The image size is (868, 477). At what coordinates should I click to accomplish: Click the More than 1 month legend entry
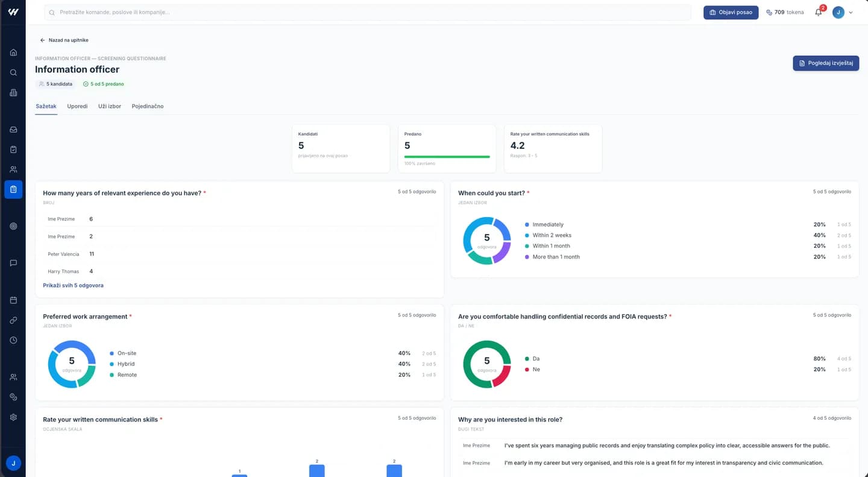[x=552, y=257]
